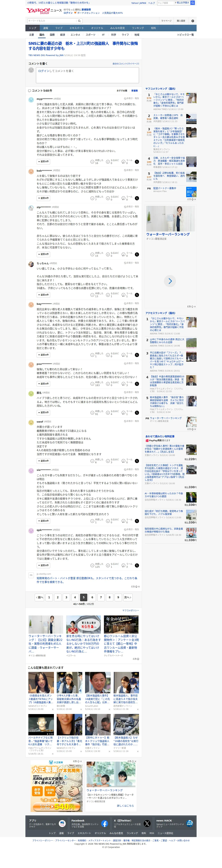The width and height of the screenshot is (222, 868).
Task: Expand 返信0件 under bab's comment
Action: click(43, 198)
